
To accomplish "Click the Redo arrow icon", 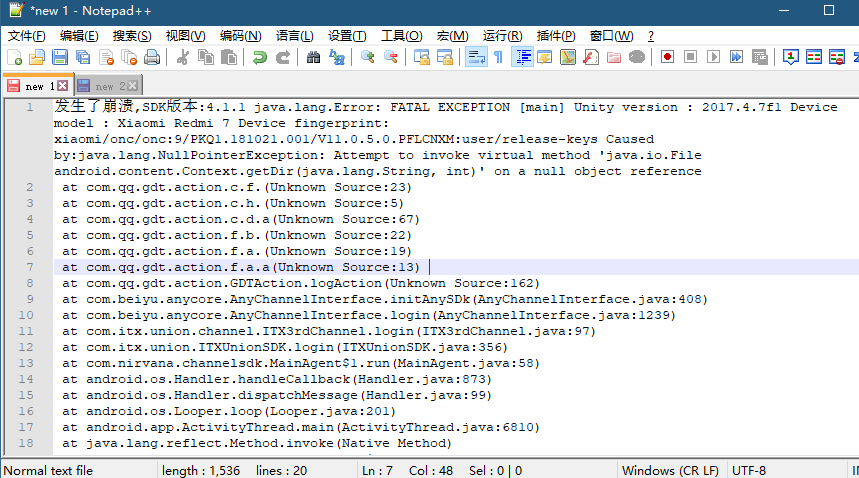I will coord(283,57).
